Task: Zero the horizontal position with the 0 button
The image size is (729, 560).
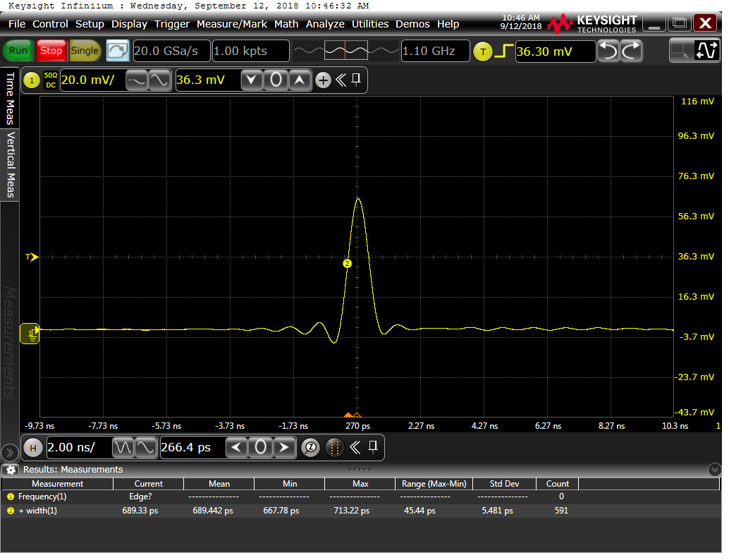Action: point(261,447)
